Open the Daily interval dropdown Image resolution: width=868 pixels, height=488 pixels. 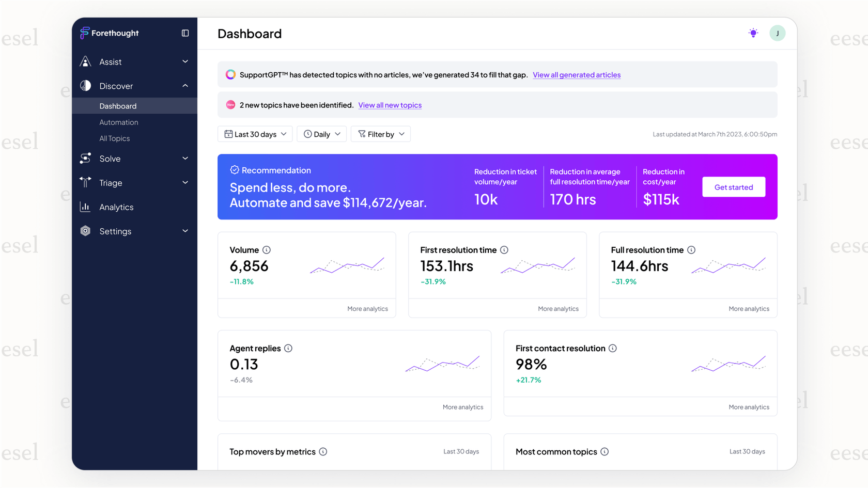[321, 134]
